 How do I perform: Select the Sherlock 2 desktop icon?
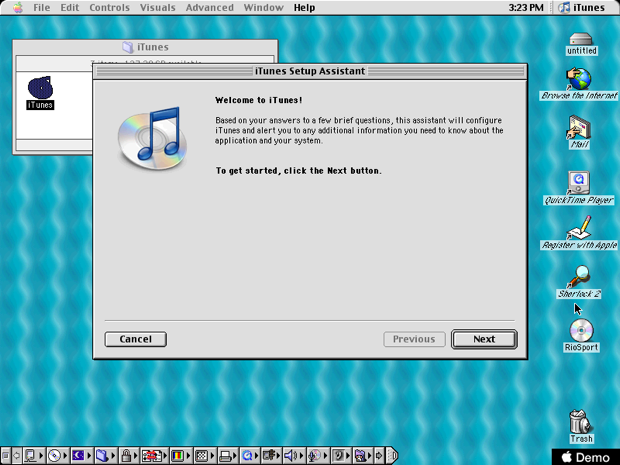(x=579, y=282)
